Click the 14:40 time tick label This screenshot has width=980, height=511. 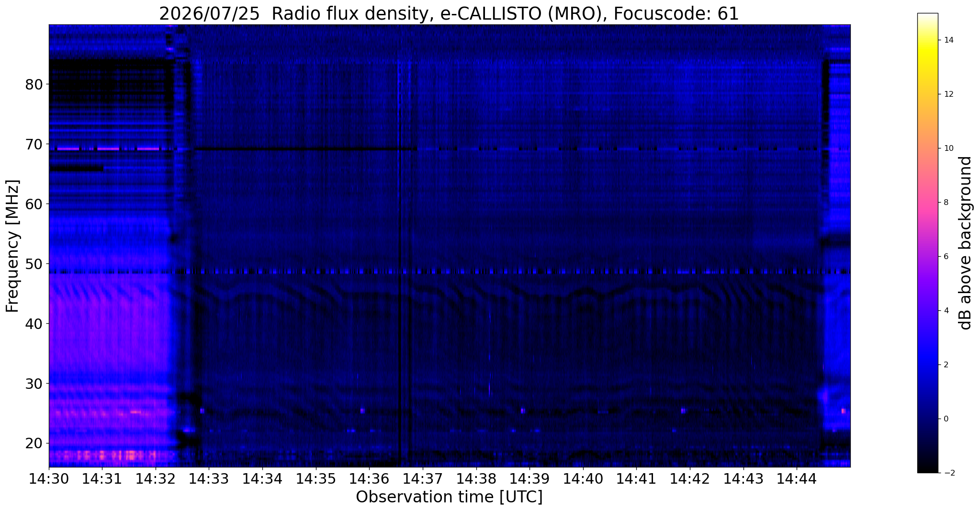coord(583,478)
